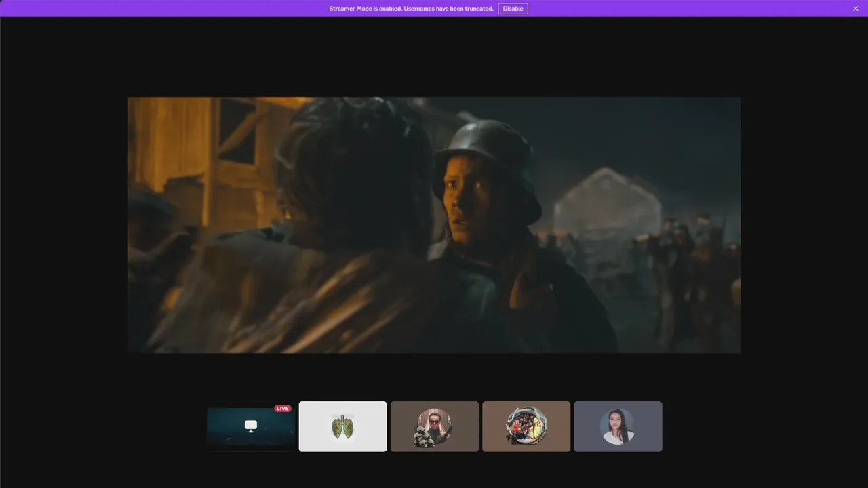Disable Streamer Mode using the banner button
Image resolution: width=868 pixels, height=488 pixels.
513,9
